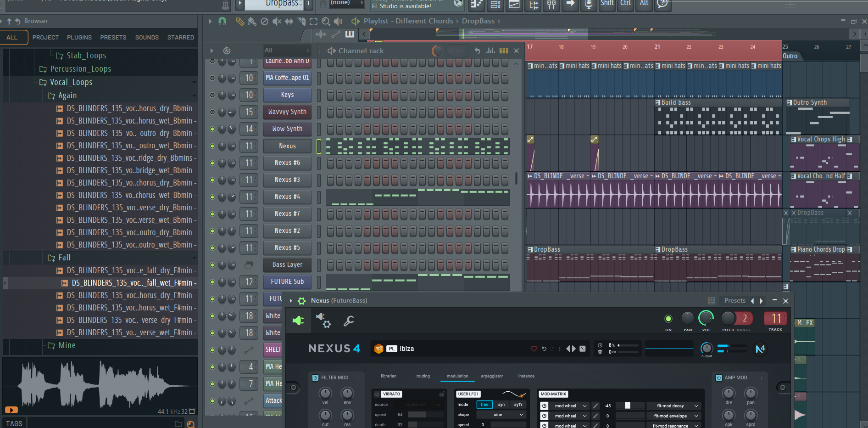Select the paint brush tool in playlist toolbar
Viewport: 868px width, 428px height.
coord(251,21)
